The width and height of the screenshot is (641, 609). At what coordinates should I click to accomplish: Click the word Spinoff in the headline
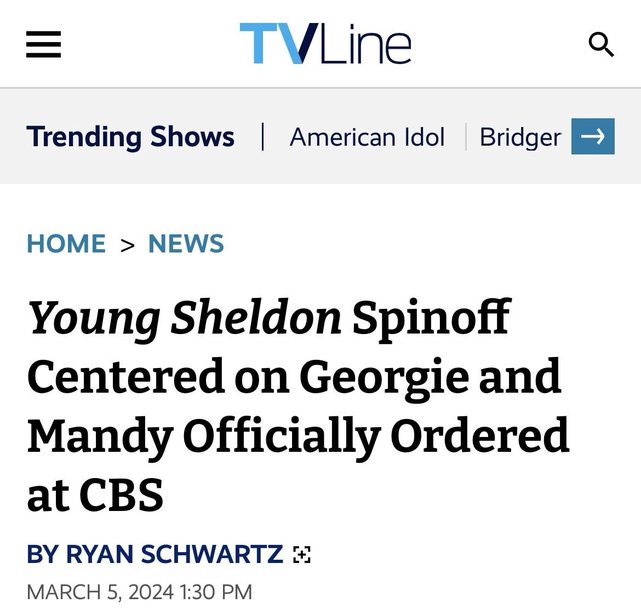(432, 319)
